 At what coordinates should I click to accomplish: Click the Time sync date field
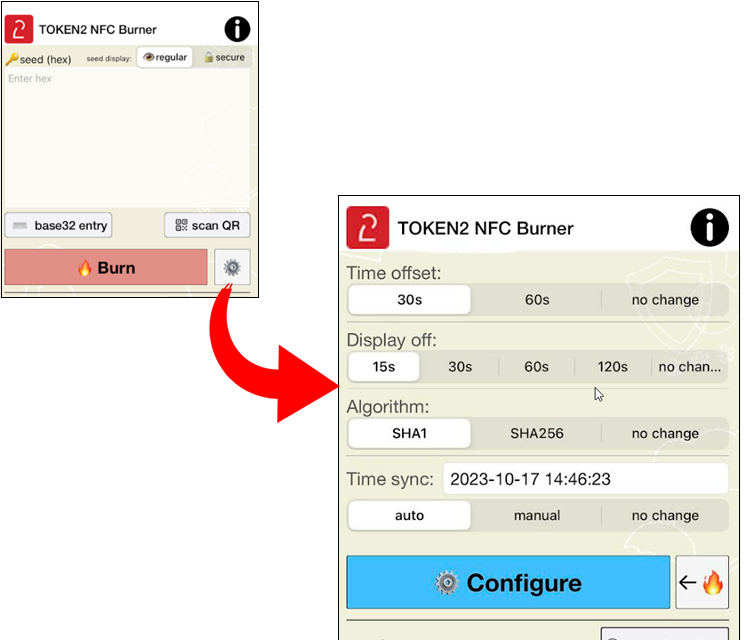586,479
